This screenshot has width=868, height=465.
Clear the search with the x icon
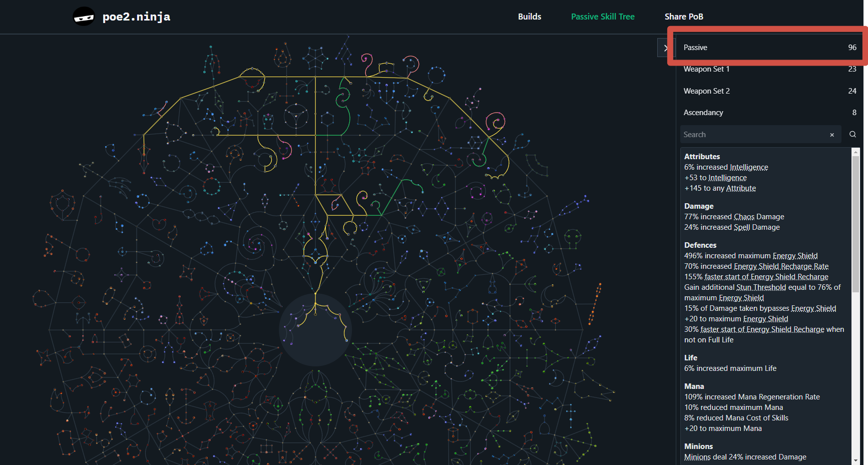click(832, 135)
